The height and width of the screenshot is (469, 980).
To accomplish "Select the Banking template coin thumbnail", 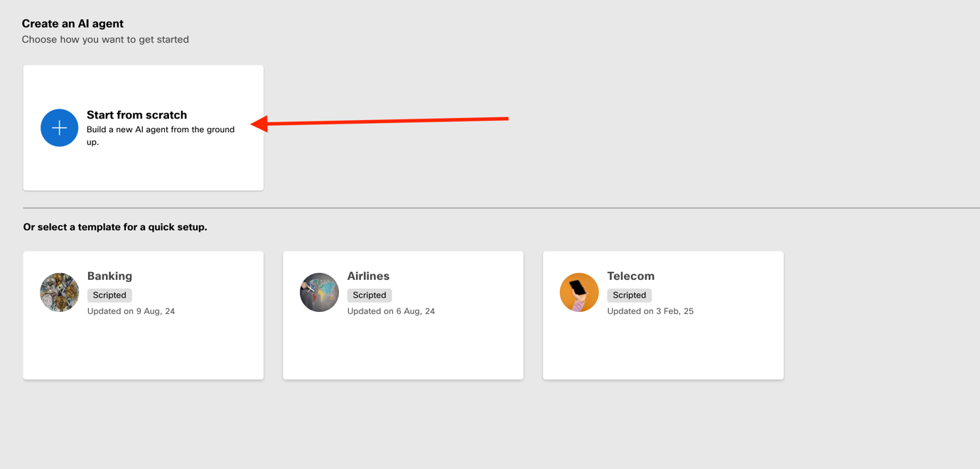I will [x=60, y=292].
